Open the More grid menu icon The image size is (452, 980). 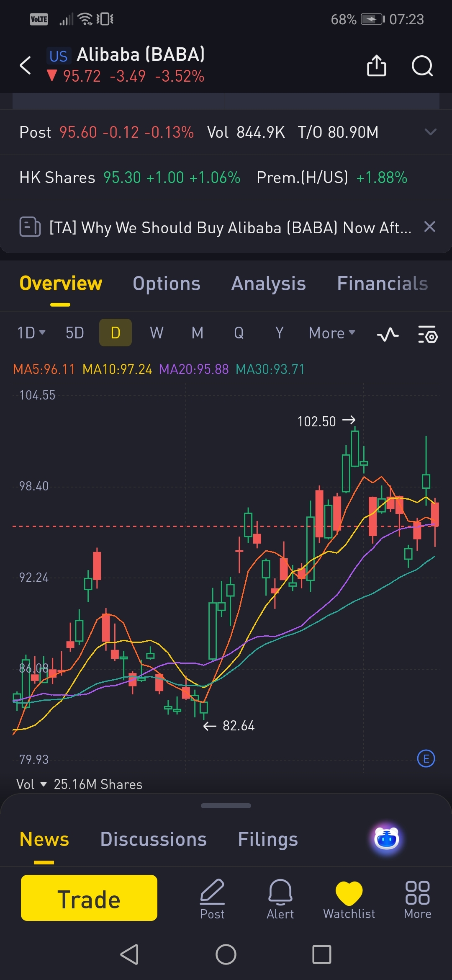pos(418,899)
